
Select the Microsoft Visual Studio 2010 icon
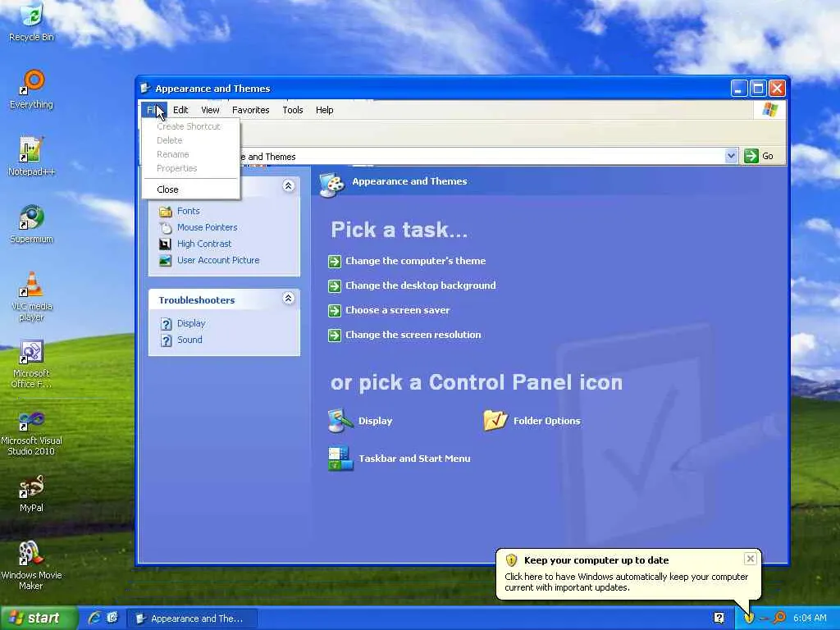(x=31, y=431)
